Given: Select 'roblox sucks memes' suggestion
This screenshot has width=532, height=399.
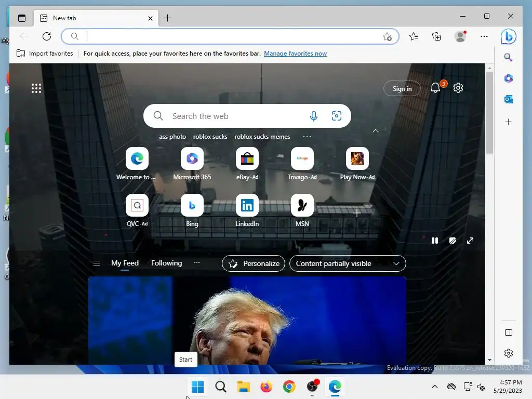Looking at the screenshot, I should [x=262, y=137].
